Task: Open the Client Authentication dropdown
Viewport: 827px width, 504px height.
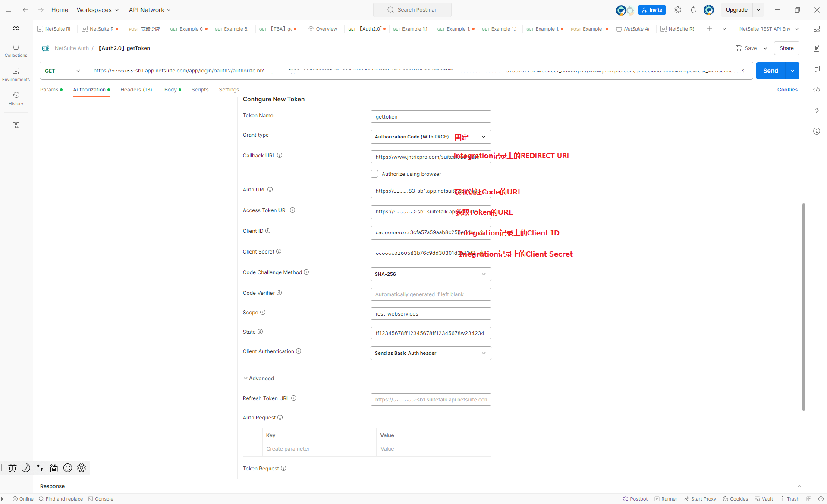Action: tap(431, 353)
